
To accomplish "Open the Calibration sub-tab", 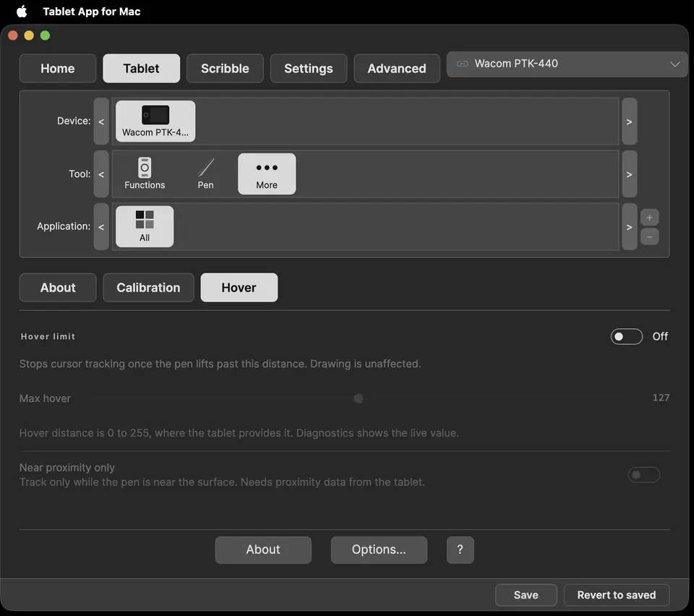I will click(148, 288).
